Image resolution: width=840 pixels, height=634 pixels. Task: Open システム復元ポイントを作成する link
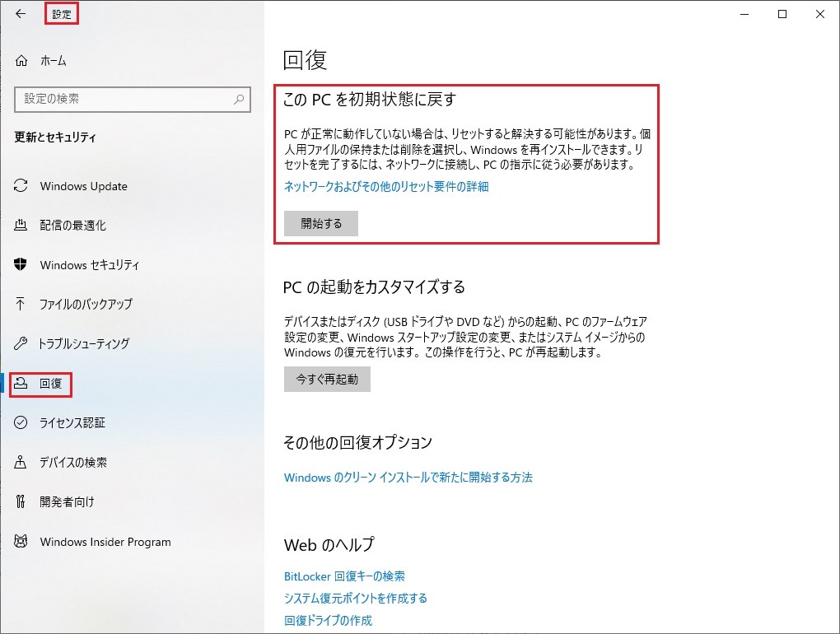pos(356,598)
